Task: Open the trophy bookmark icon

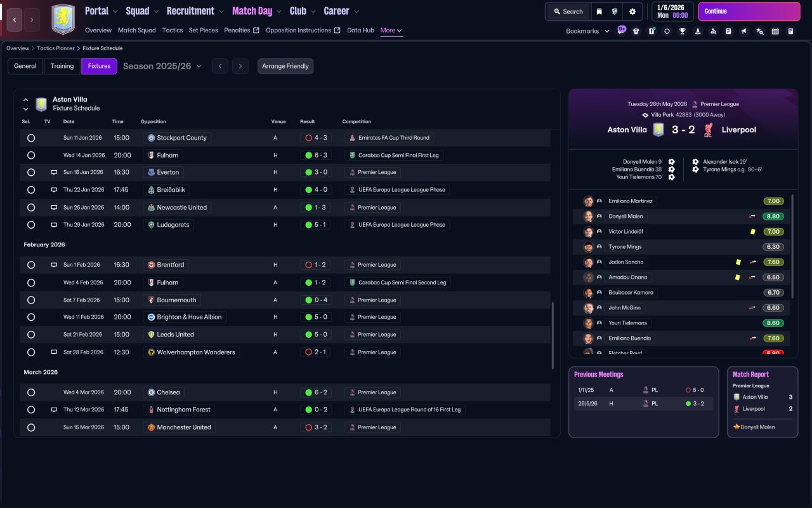Action: pyautogui.click(x=682, y=31)
